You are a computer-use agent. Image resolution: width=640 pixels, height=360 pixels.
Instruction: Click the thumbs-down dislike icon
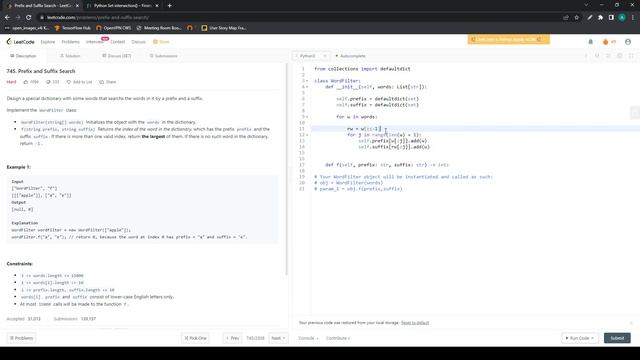point(48,82)
